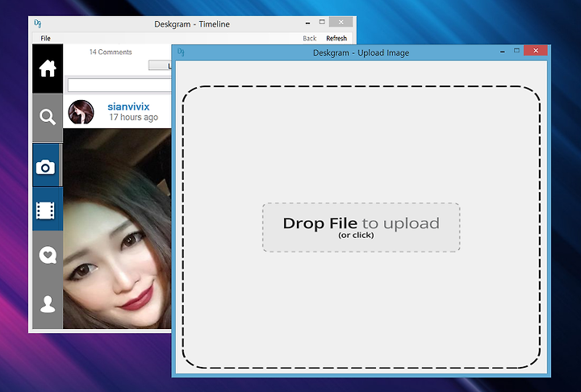The height and width of the screenshot is (392, 581).
Task: Maximize the Timeline window
Action: (x=322, y=23)
